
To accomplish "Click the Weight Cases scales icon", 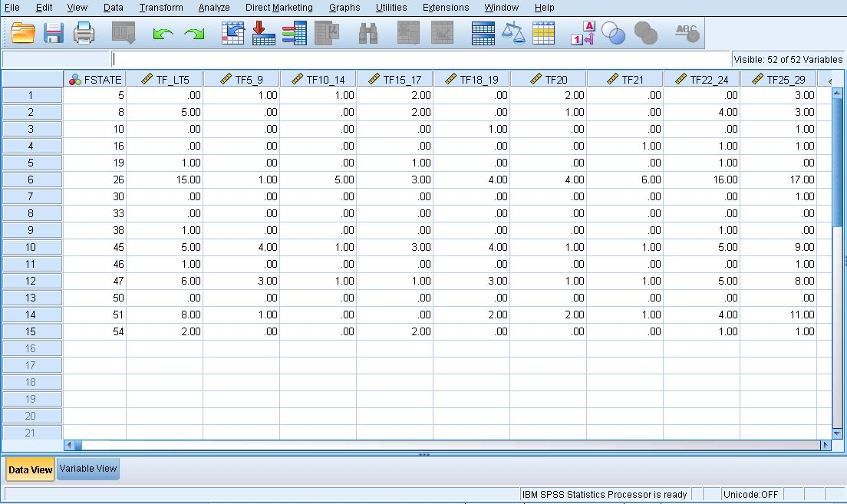I will tap(512, 33).
